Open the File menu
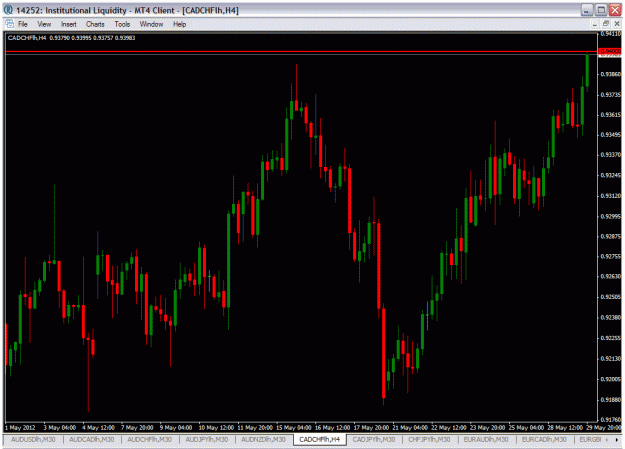 point(23,24)
